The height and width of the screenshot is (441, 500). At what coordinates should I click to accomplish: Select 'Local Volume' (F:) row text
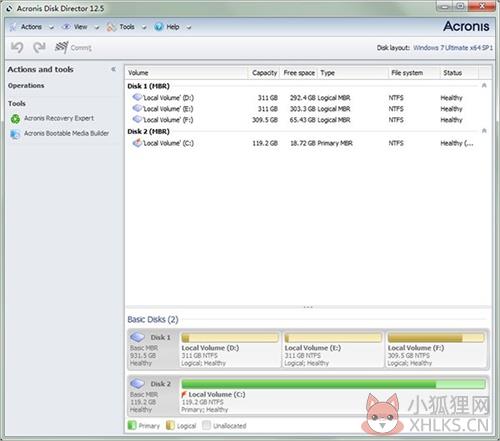[x=168, y=120]
